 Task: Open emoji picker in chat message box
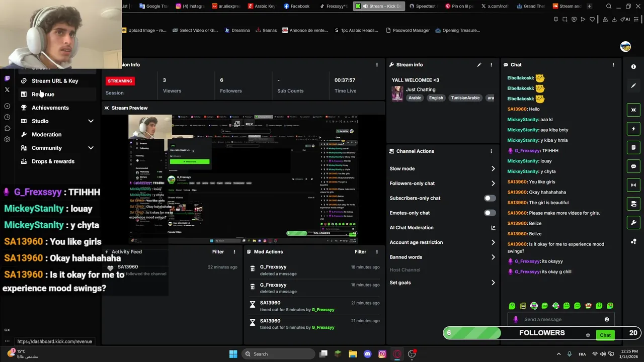click(607, 319)
